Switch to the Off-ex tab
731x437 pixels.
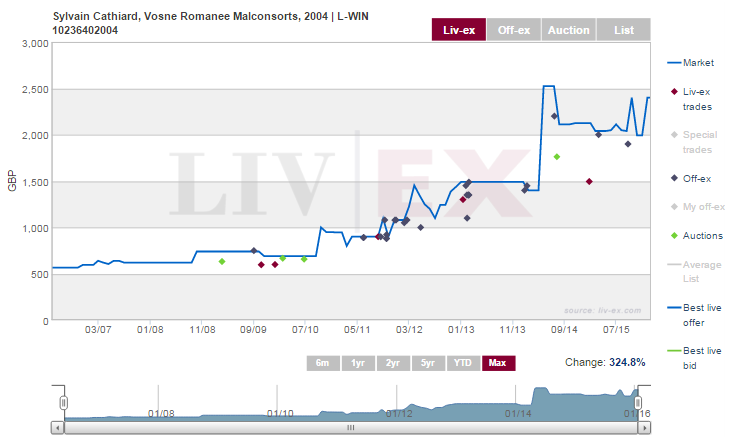514,30
